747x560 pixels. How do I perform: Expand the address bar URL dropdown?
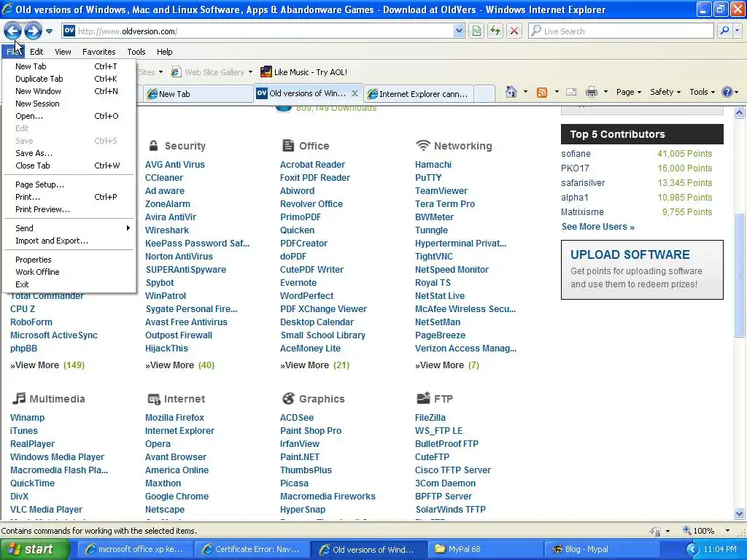459,31
